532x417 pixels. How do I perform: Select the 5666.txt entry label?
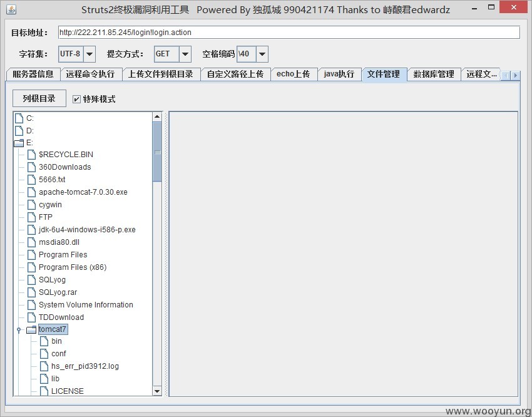[52, 180]
